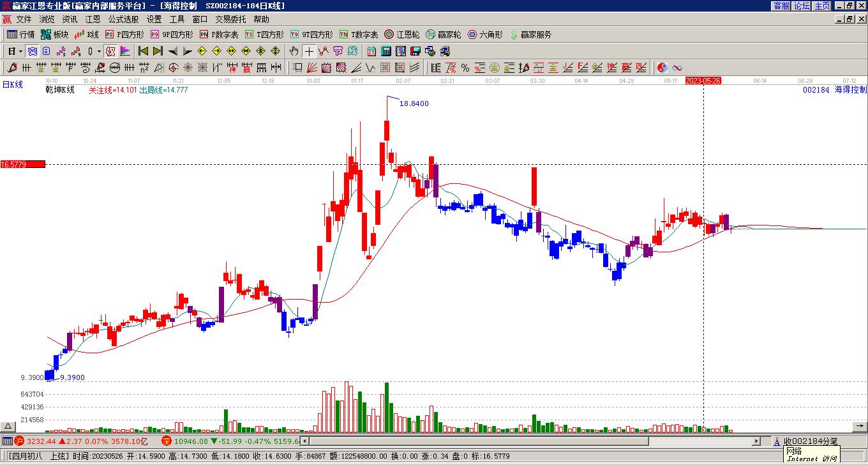
Task: Click the red 沪 Shanghai index badge
Action: pos(20,441)
